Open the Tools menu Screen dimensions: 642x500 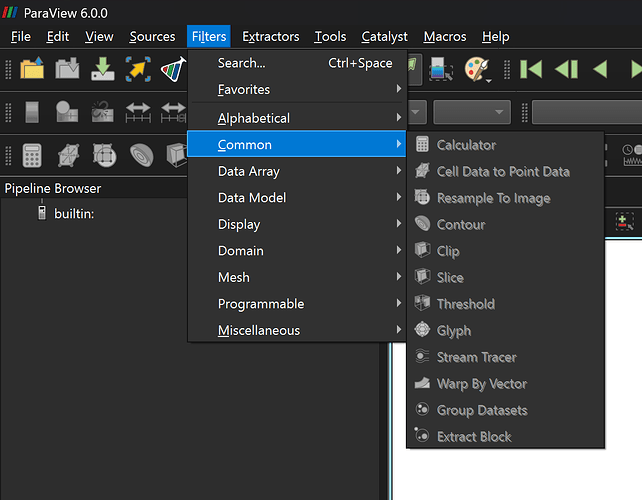point(330,36)
